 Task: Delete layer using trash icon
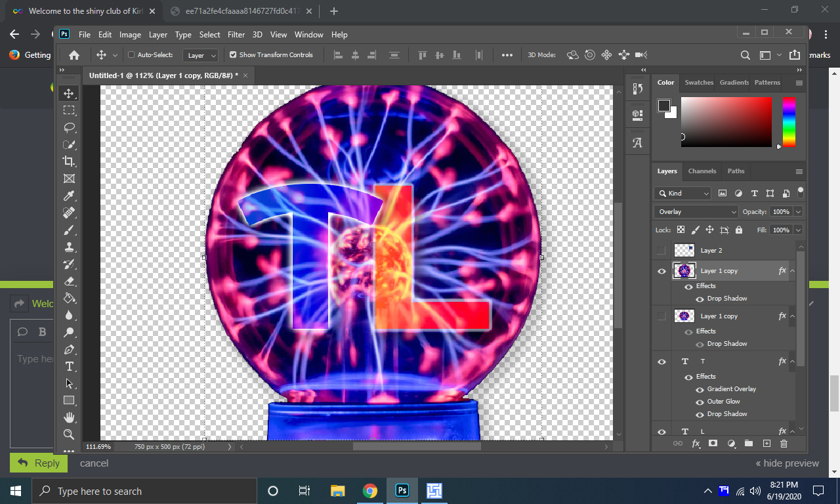pyautogui.click(x=784, y=444)
